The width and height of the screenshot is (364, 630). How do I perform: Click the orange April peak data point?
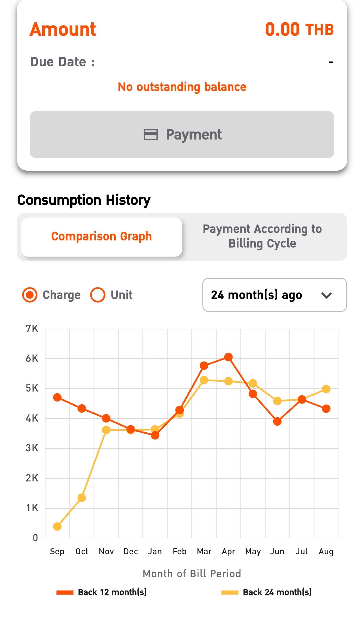coord(228,357)
